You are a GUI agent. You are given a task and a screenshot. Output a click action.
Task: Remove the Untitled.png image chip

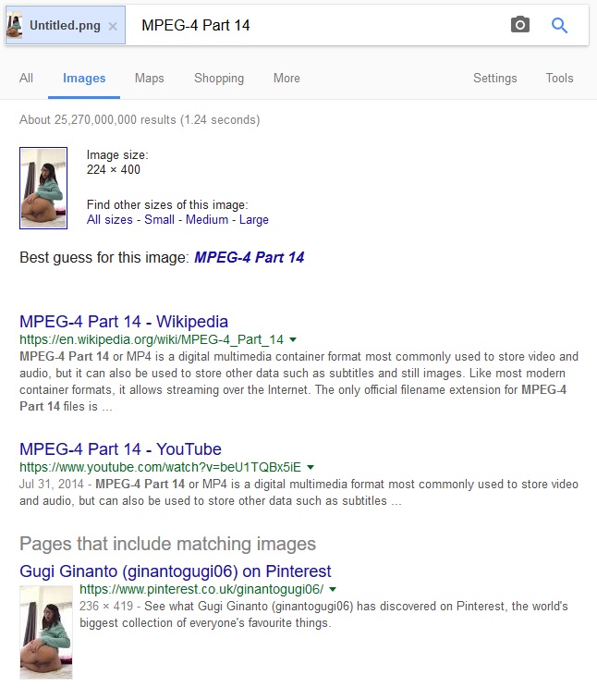[113, 26]
